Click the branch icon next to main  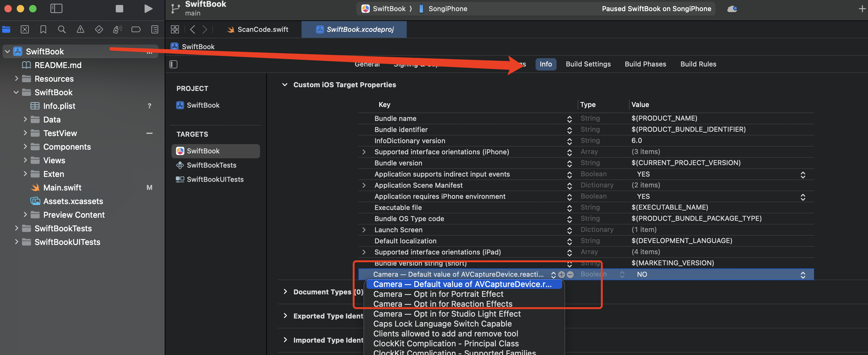175,8
